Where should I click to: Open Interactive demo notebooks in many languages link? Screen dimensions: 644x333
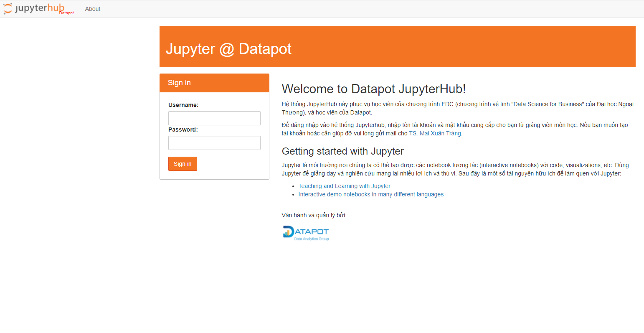click(371, 194)
